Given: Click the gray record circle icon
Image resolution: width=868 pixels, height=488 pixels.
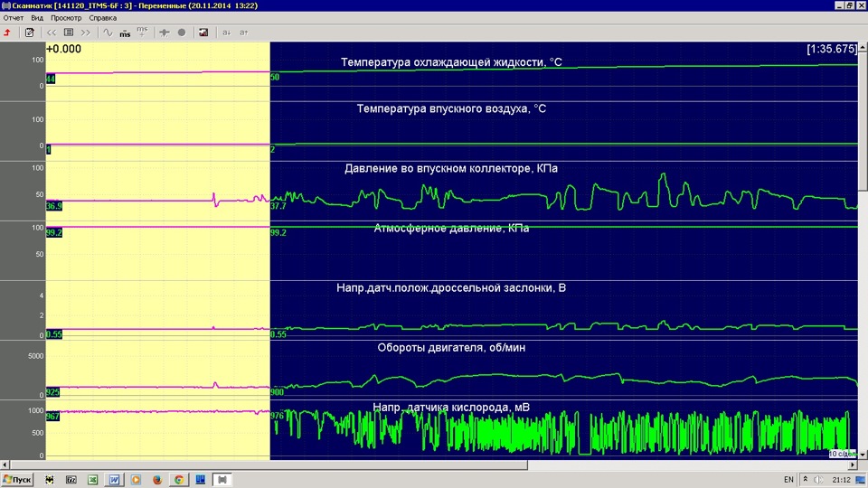Looking at the screenshot, I should [x=182, y=33].
